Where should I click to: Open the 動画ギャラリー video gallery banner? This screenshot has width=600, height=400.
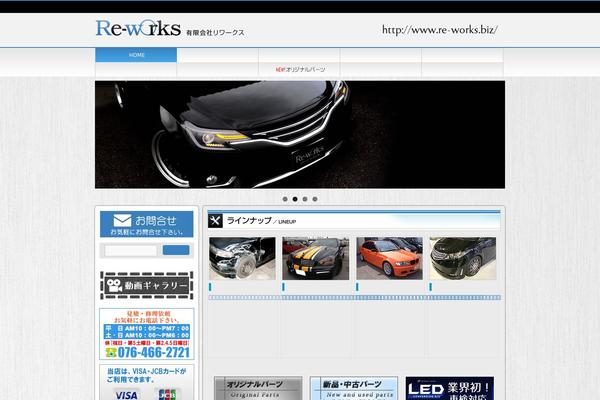tap(147, 286)
